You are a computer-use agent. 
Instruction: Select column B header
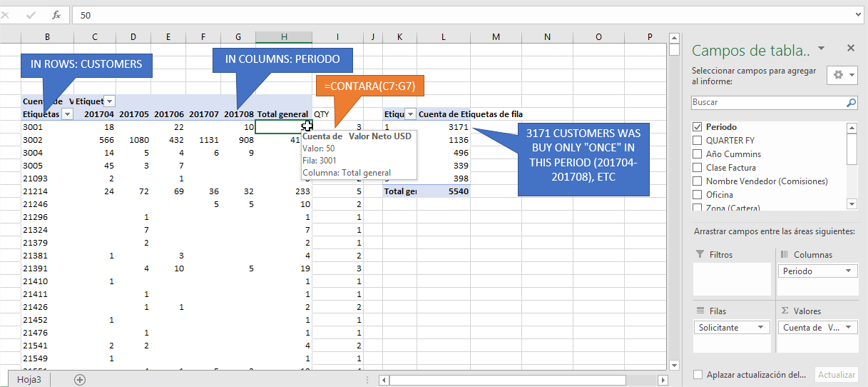[x=47, y=36]
